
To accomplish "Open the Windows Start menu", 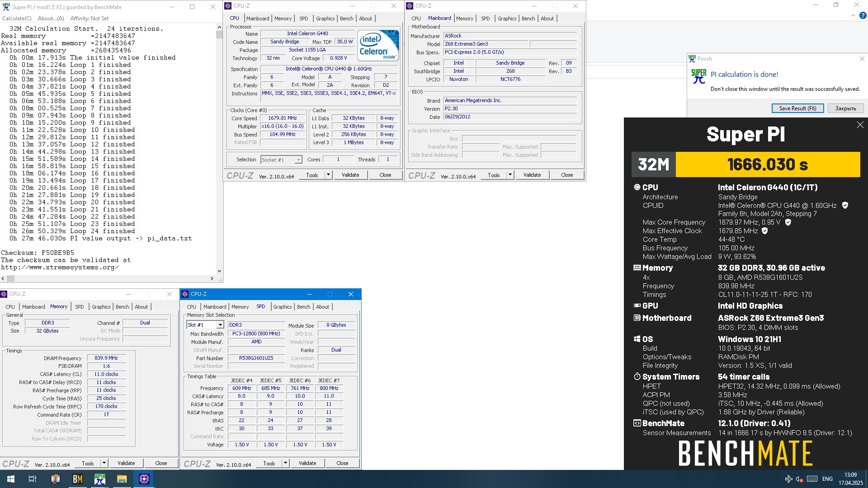I will [11, 479].
